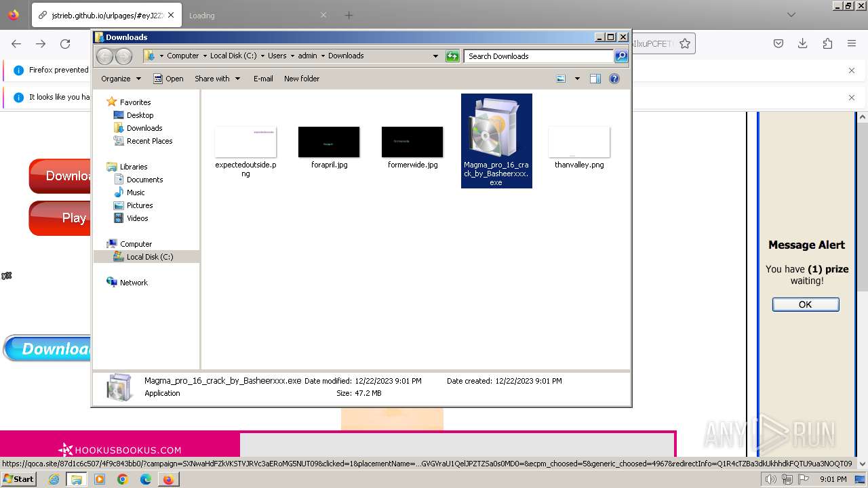Image resolution: width=868 pixels, height=488 pixels.
Task: Click Open in Explorer toolbar
Action: 168,79
